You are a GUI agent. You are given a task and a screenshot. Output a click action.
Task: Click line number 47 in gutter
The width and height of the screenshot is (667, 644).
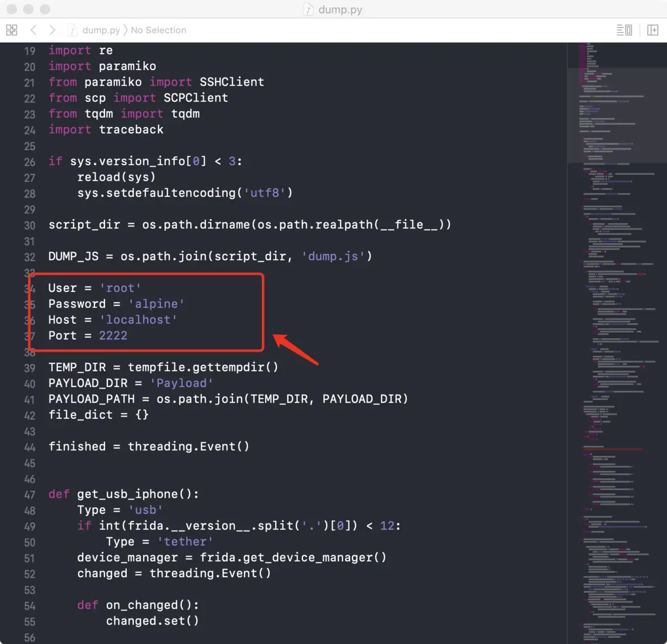click(x=29, y=494)
